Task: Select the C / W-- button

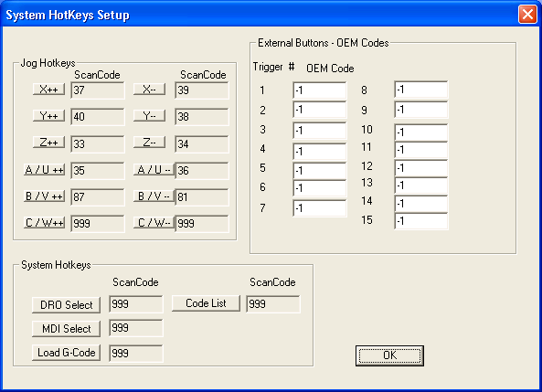Action: 154,223
